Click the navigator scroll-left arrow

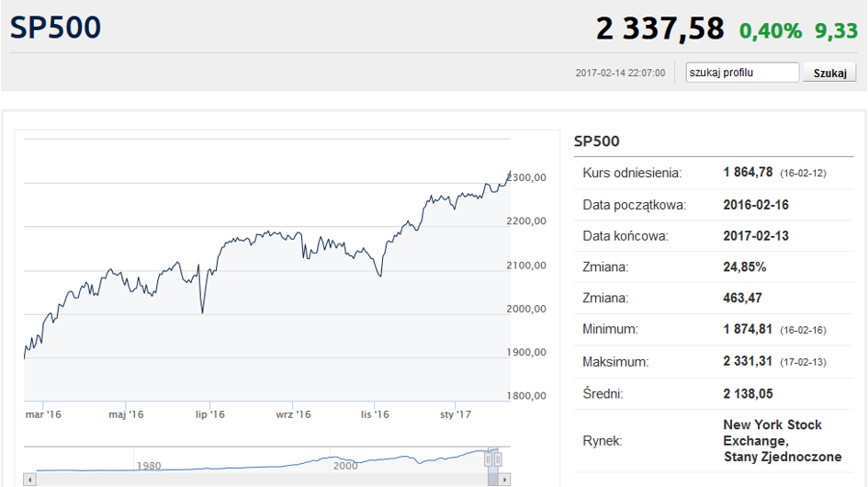tap(30, 480)
